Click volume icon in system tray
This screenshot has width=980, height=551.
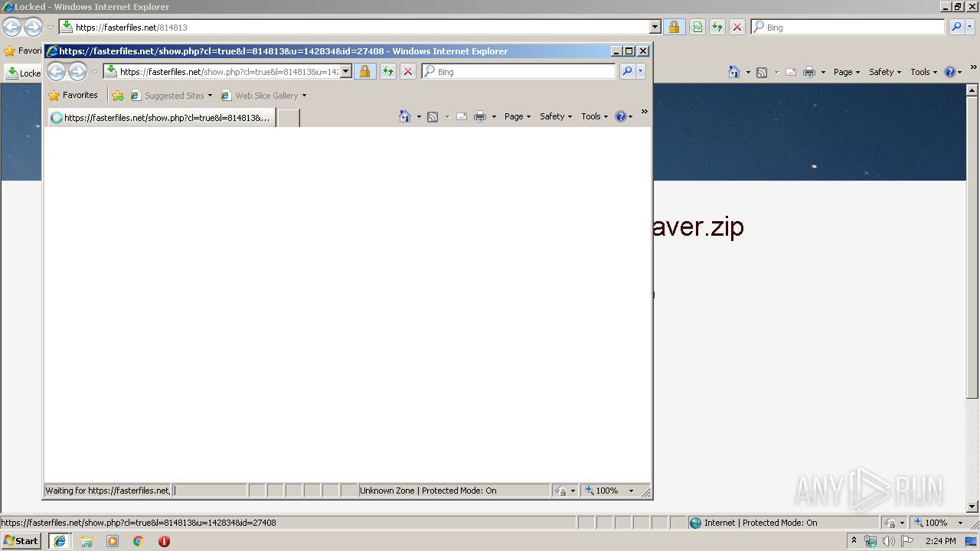[888, 541]
